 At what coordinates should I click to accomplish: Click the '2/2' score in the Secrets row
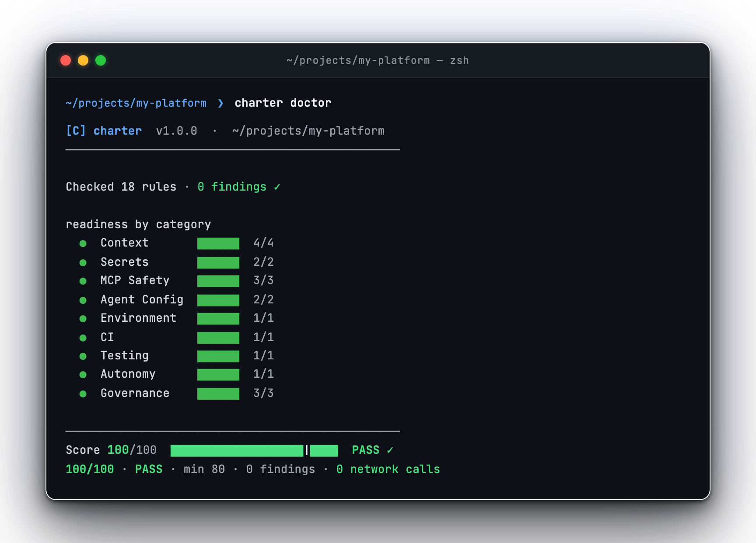263,262
